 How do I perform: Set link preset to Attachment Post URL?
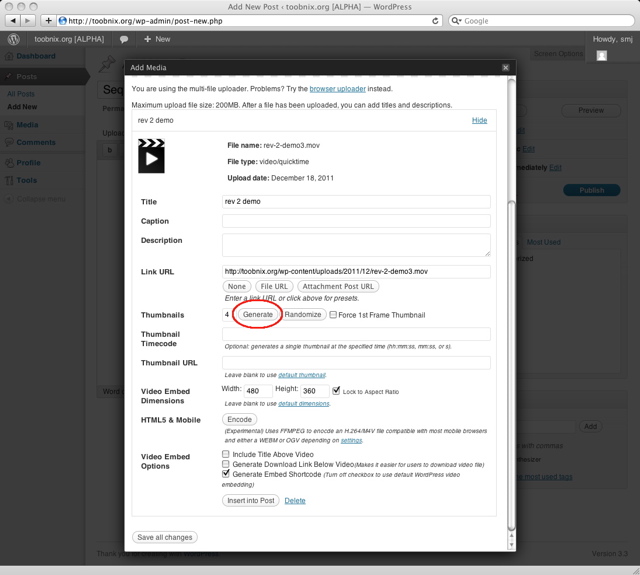[338, 286]
